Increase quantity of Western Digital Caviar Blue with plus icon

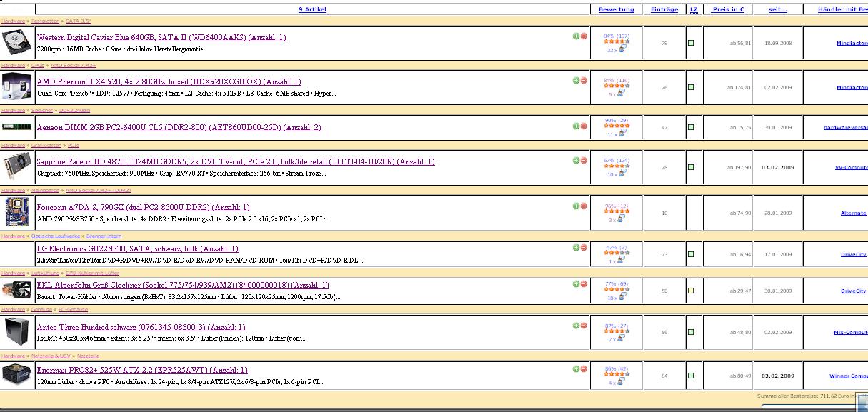576,36
